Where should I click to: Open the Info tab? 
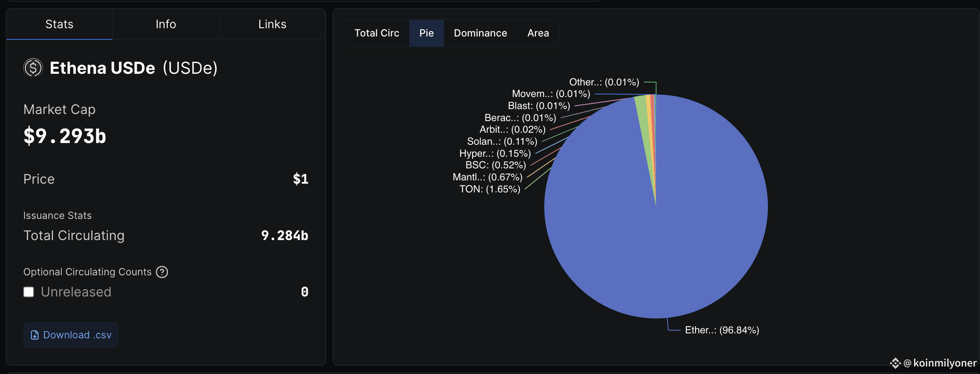pyautogui.click(x=166, y=24)
